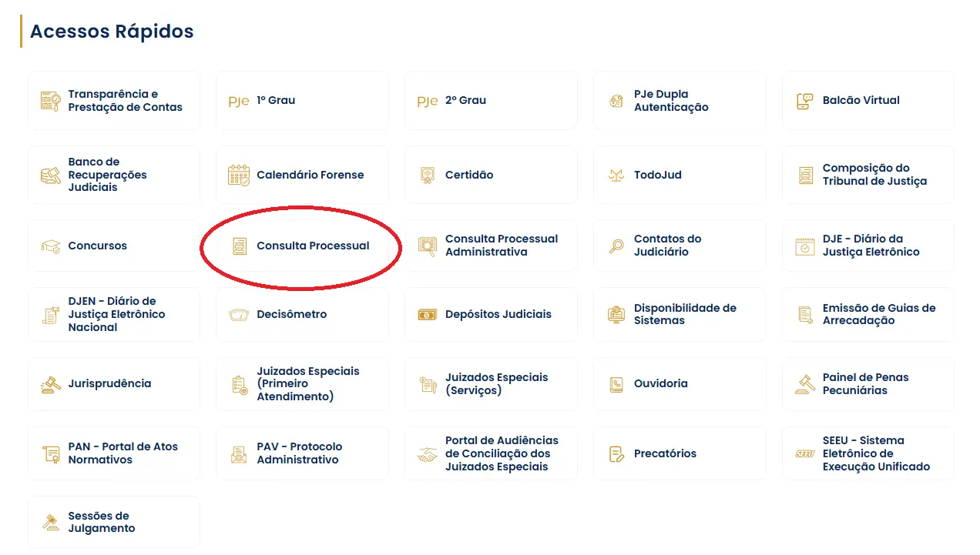Click the TodoJud scales icon

pos(616,176)
